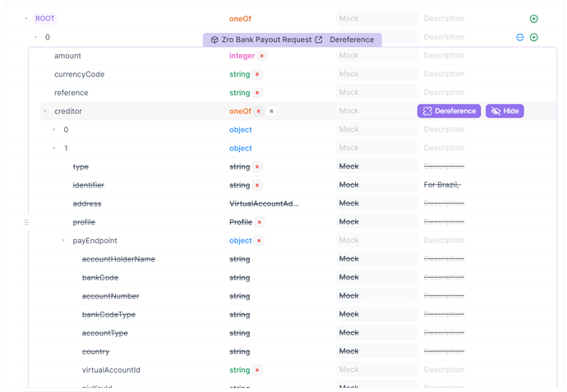Viewport: 567px width, 392px height.
Task: Toggle required asterisk on virtualAccountId field
Action: tap(257, 371)
